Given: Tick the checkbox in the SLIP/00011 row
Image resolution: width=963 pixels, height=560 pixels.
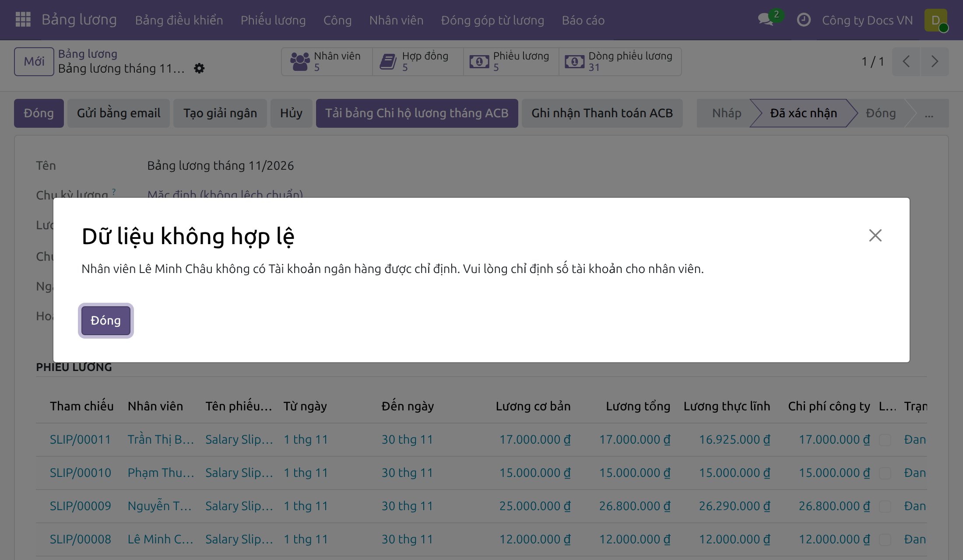Looking at the screenshot, I should coord(885,440).
